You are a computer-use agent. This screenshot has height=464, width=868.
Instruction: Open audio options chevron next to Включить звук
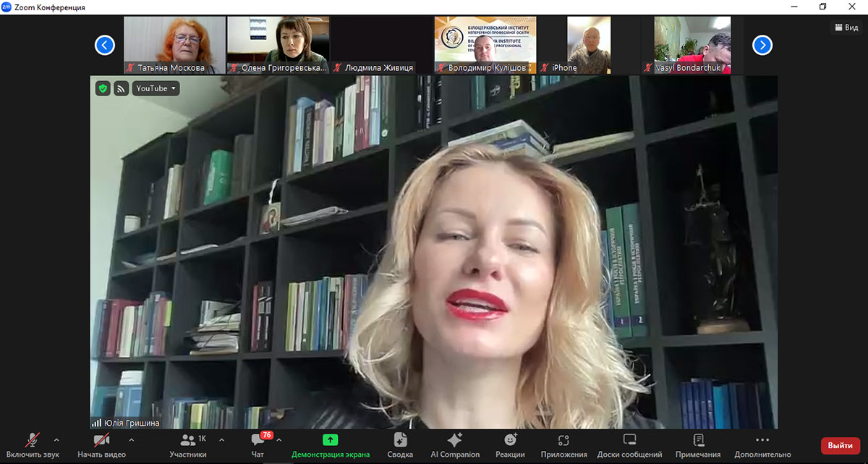pyautogui.click(x=57, y=440)
